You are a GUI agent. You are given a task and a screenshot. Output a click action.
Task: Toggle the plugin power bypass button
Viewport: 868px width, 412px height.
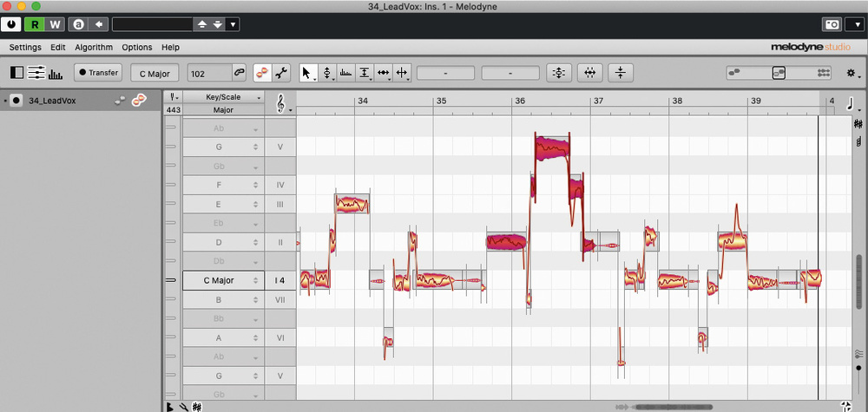click(x=11, y=24)
